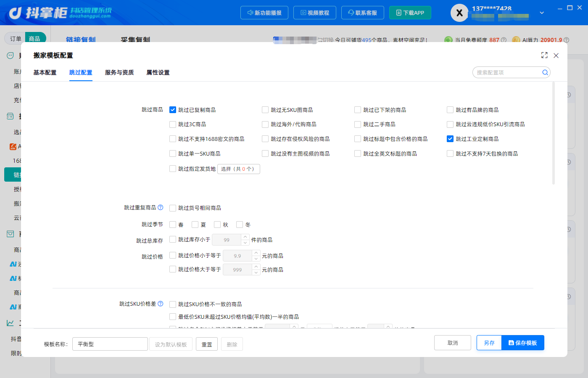
Task: Click 重置 reset button
Action: (207, 344)
